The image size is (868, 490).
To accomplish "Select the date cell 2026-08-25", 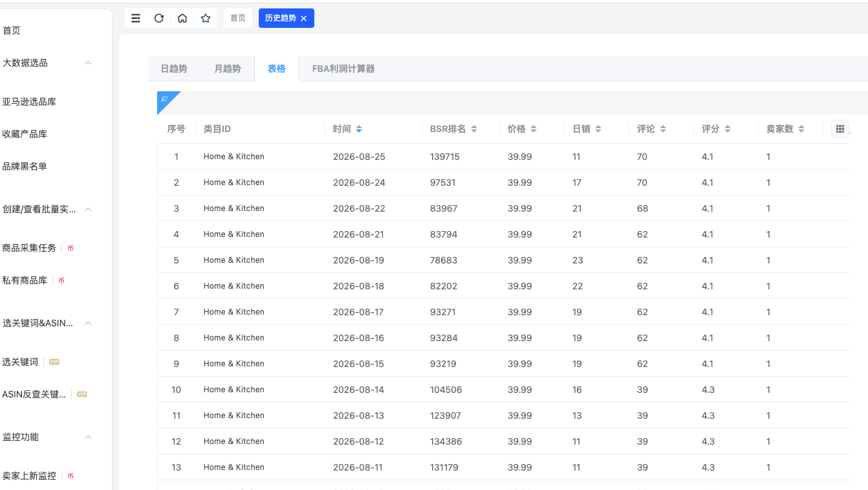I will pos(359,157).
